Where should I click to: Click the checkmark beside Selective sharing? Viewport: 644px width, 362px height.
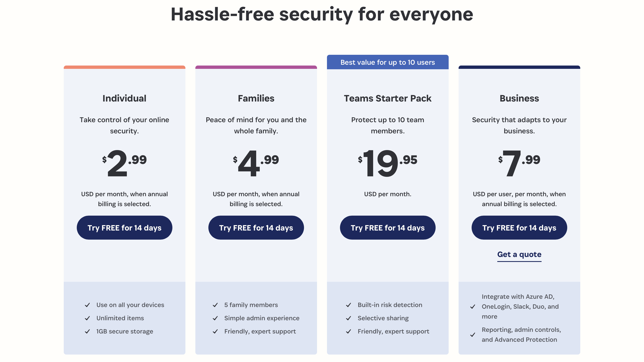tap(348, 318)
